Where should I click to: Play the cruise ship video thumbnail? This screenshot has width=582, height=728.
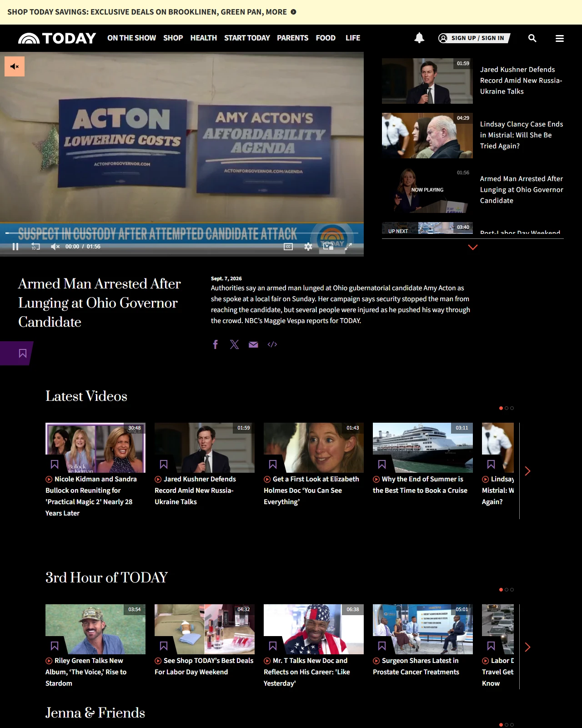click(423, 448)
